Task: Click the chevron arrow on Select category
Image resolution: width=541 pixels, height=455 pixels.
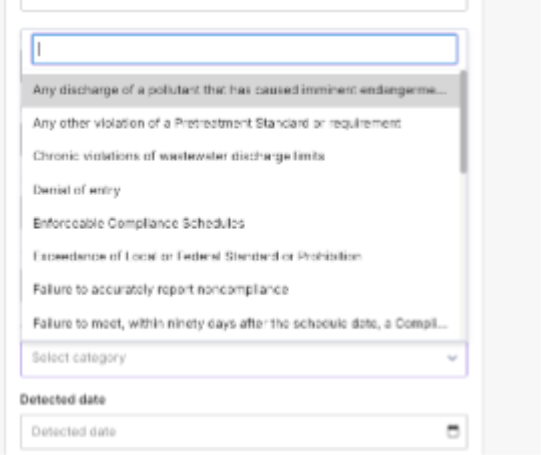Action: pyautogui.click(x=452, y=358)
